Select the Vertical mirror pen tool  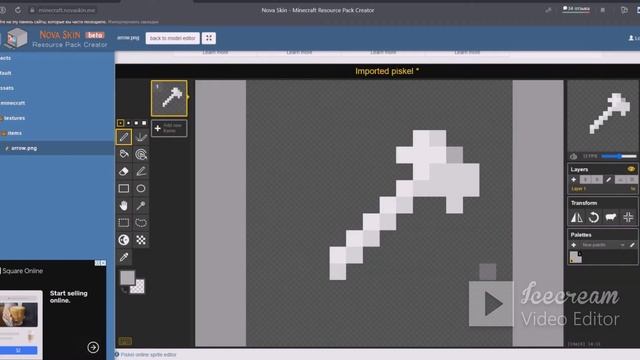141,137
